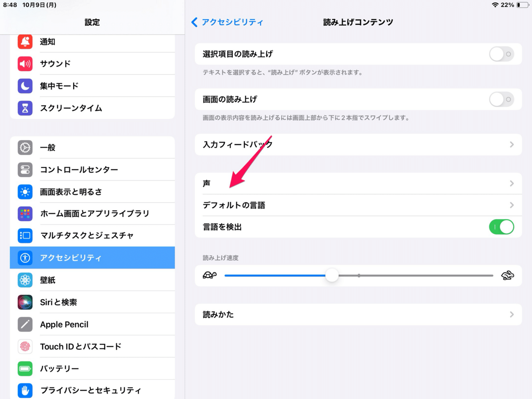Tap the 声 label text

[x=207, y=184]
